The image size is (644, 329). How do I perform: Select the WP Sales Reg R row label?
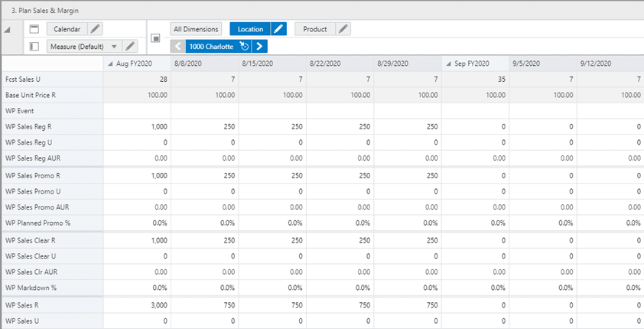[x=52, y=127]
